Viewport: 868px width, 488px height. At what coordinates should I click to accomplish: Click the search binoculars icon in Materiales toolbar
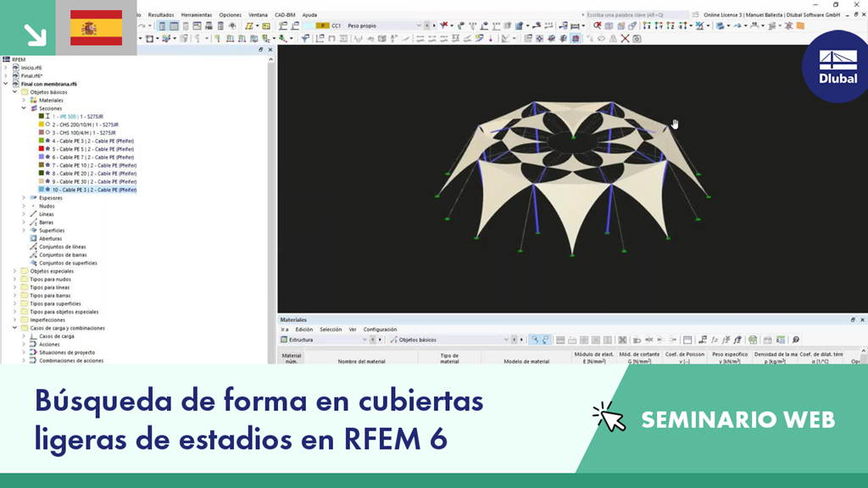[796, 340]
